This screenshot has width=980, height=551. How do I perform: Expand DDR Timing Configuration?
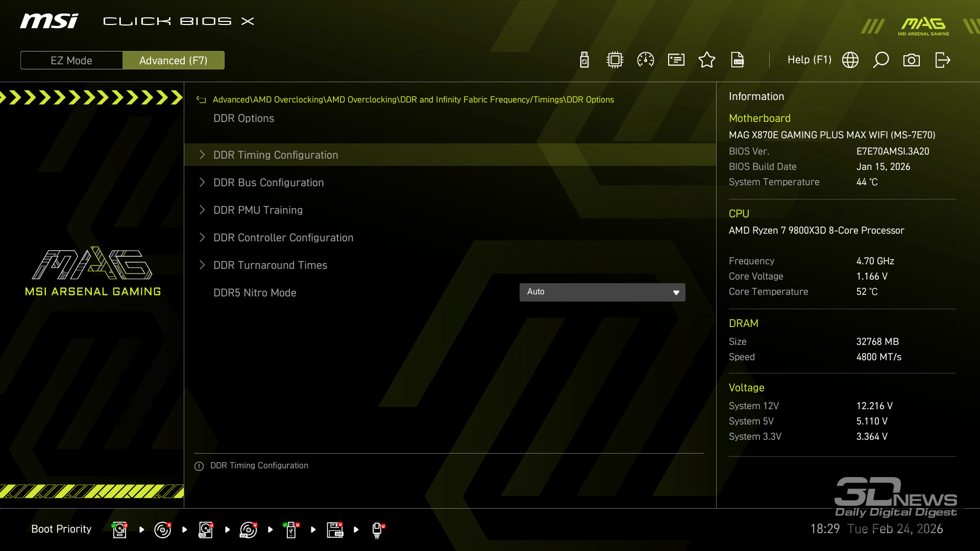(276, 155)
